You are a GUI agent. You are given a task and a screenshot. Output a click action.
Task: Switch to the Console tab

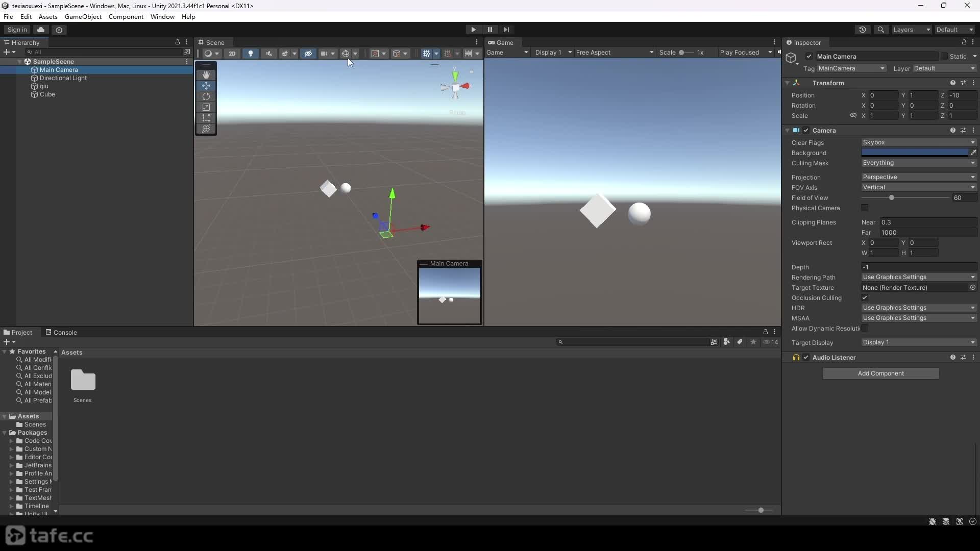click(61, 332)
